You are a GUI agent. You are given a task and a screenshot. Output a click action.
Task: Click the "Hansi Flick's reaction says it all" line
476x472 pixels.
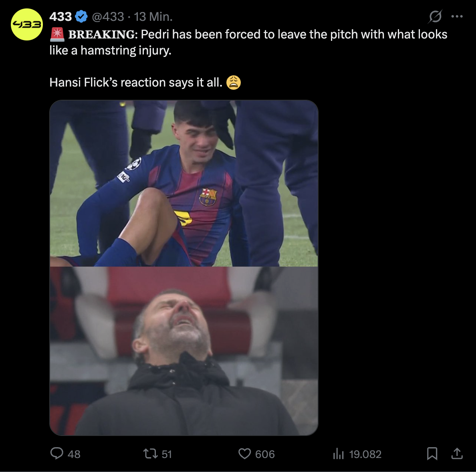tap(135, 83)
